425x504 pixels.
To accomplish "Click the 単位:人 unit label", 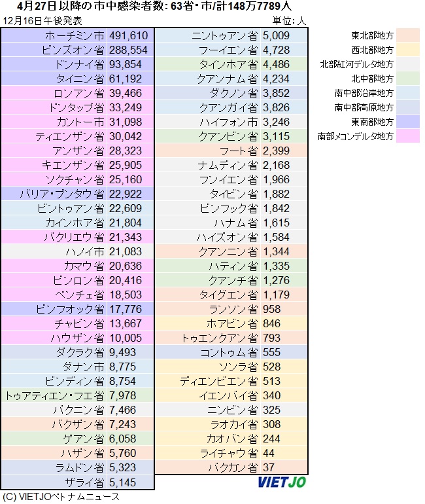I will click(x=289, y=21).
